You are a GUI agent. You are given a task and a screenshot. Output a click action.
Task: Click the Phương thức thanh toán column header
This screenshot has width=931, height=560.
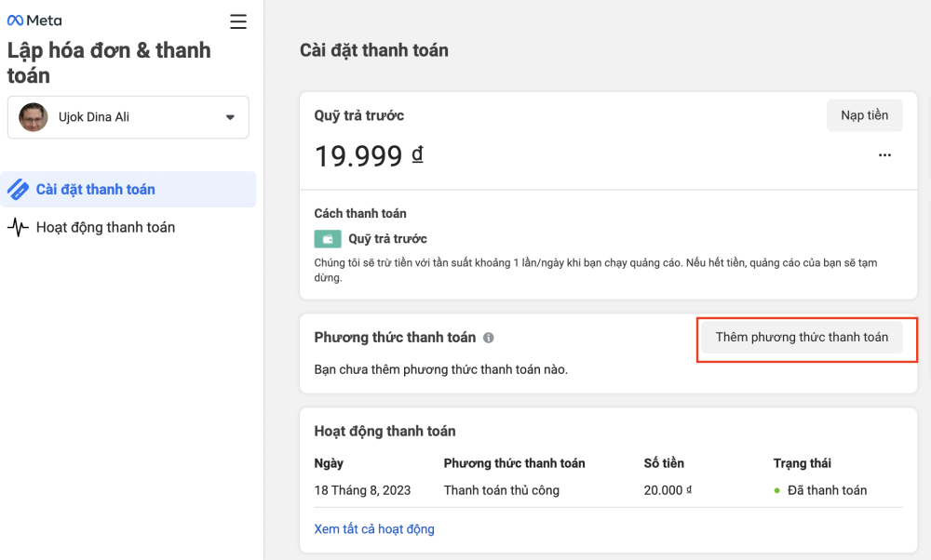pyautogui.click(x=514, y=463)
